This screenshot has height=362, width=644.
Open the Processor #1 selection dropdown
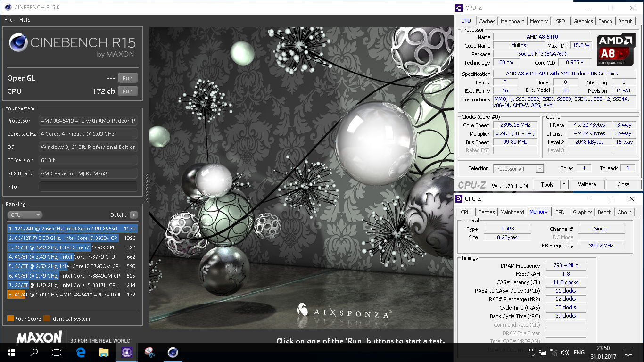(519, 169)
